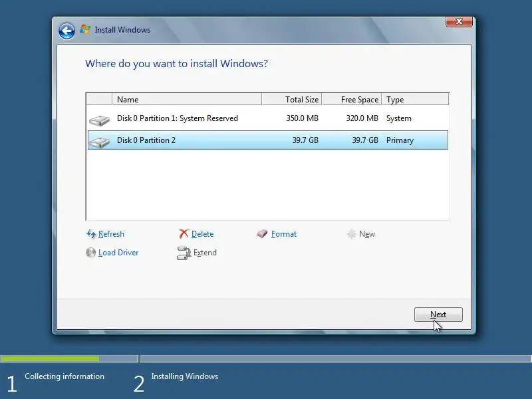Click the Load Driver disc icon

(x=90, y=253)
